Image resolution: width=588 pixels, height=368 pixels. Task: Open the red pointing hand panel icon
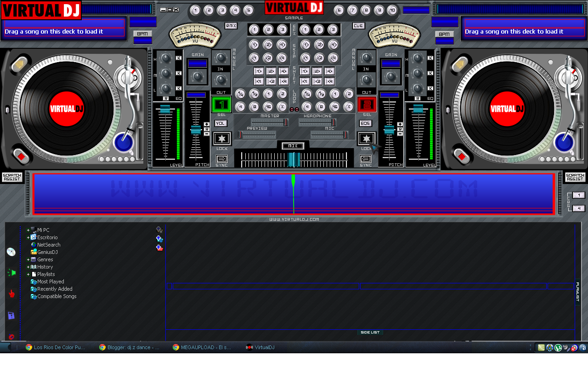[x=11, y=293]
